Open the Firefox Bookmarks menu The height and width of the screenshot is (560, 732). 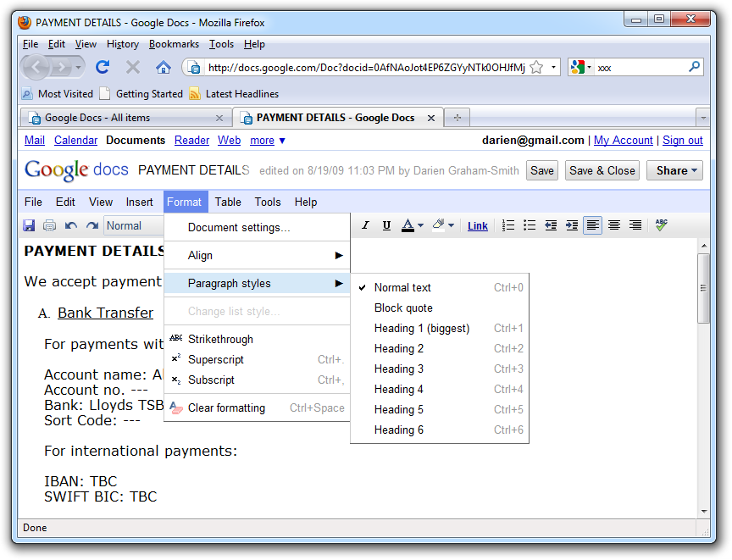[x=174, y=44]
